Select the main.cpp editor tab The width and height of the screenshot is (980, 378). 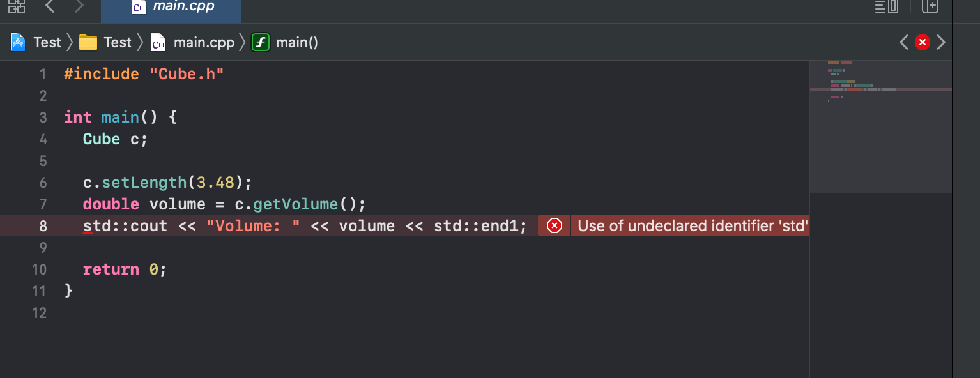[185, 8]
